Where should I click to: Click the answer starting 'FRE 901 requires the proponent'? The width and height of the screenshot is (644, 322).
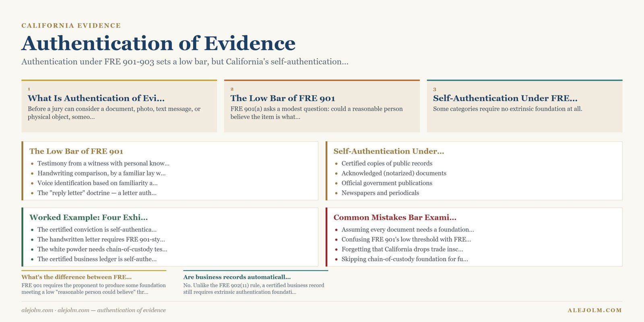pyautogui.click(x=93, y=289)
